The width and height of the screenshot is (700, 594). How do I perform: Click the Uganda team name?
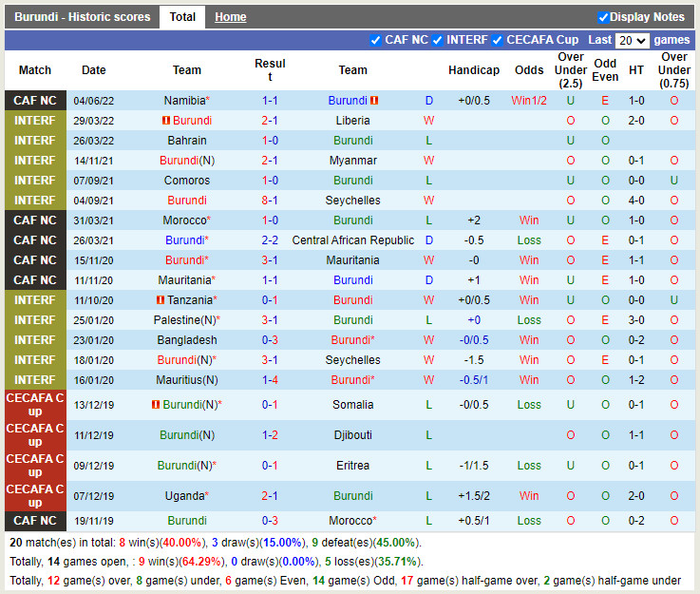click(x=184, y=496)
